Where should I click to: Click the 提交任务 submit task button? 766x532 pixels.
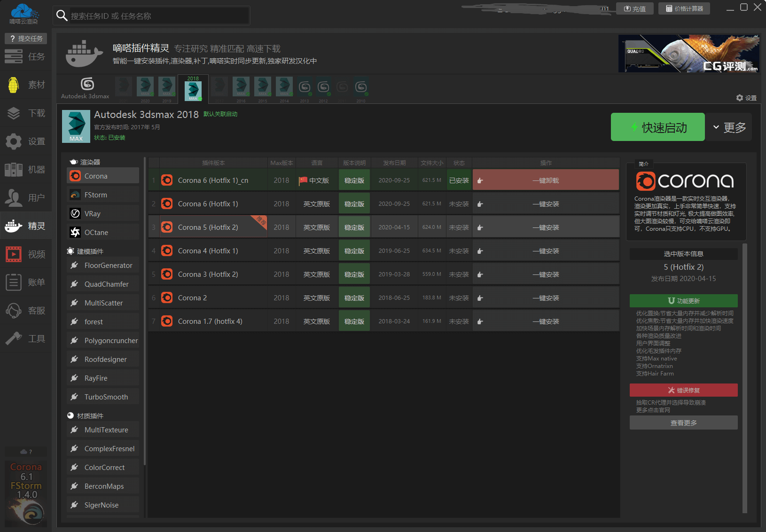(26, 39)
